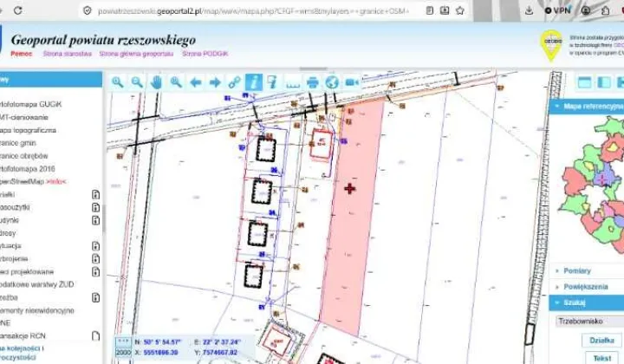The image size is (624, 364).
Task: Go to next map view arrow
Action: tap(215, 82)
